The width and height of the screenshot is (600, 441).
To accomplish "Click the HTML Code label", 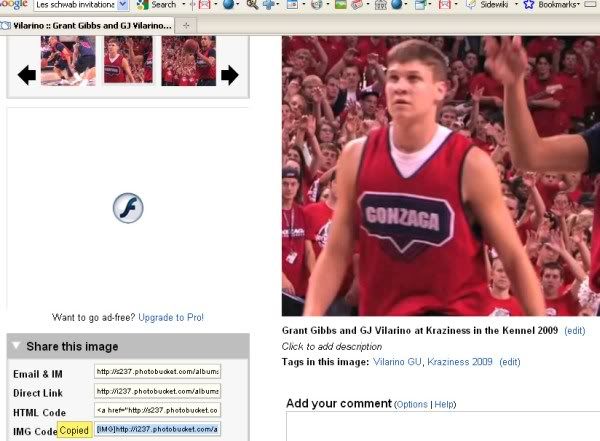I will click(x=39, y=413).
